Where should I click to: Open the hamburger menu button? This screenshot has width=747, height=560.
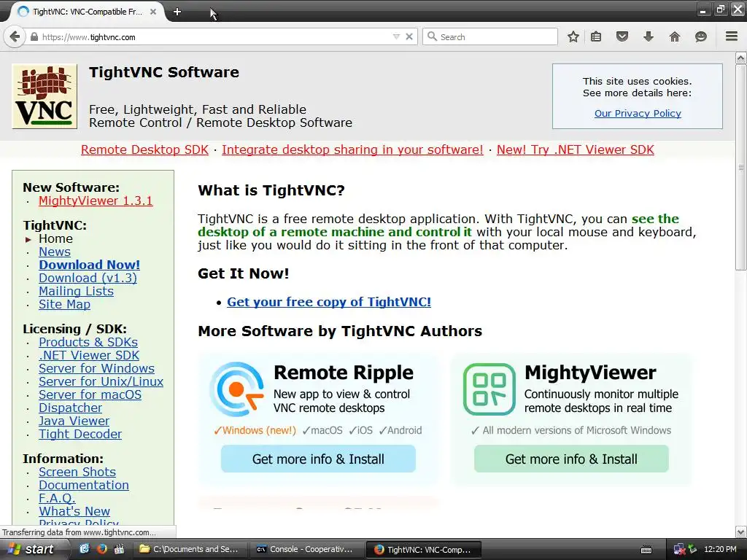click(x=732, y=36)
